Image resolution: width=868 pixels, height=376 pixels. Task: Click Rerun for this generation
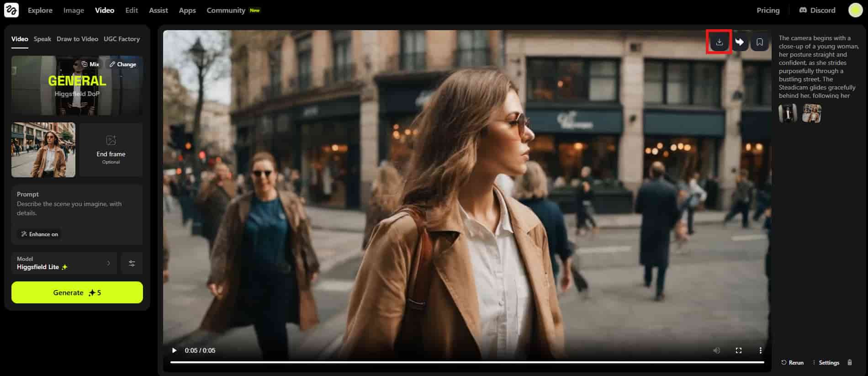[792, 362]
